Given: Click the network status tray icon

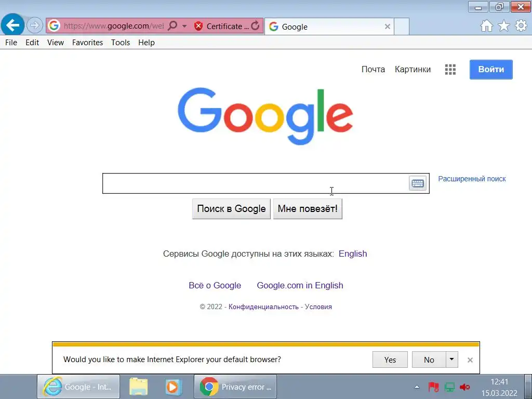Looking at the screenshot, I should coord(449,387).
